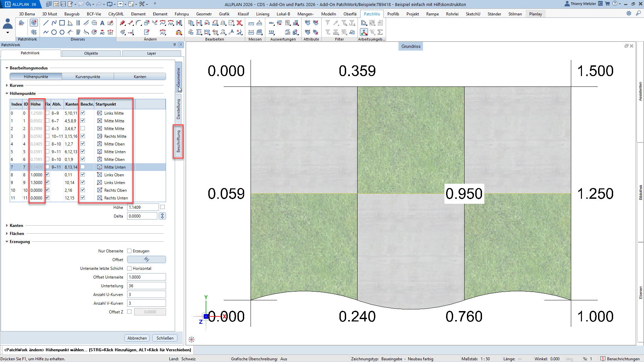Select the Rectangle tool in Diverses
This screenshot has height=362, width=644.
click(62, 23)
